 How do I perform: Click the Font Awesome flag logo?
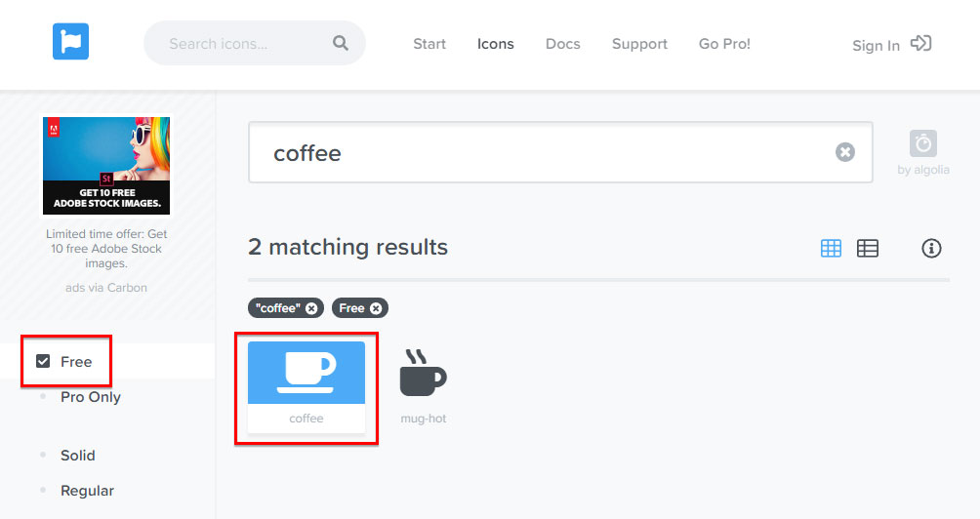71,42
